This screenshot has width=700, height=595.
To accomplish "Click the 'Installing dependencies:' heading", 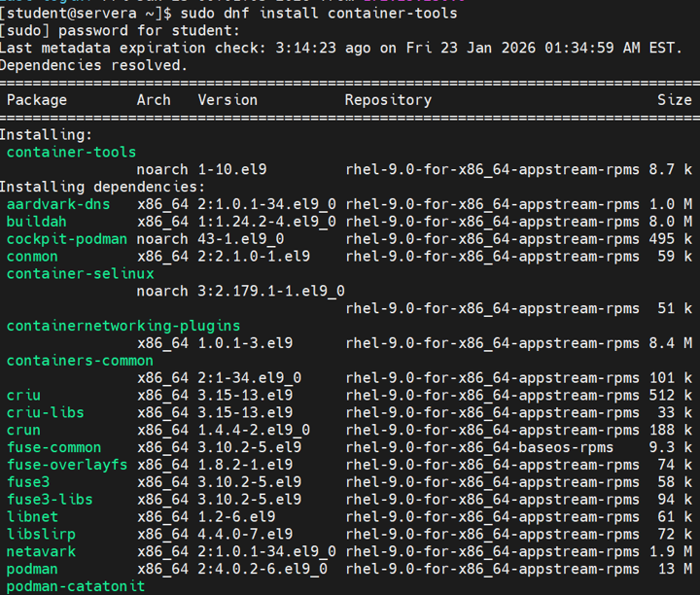I will 102,187.
